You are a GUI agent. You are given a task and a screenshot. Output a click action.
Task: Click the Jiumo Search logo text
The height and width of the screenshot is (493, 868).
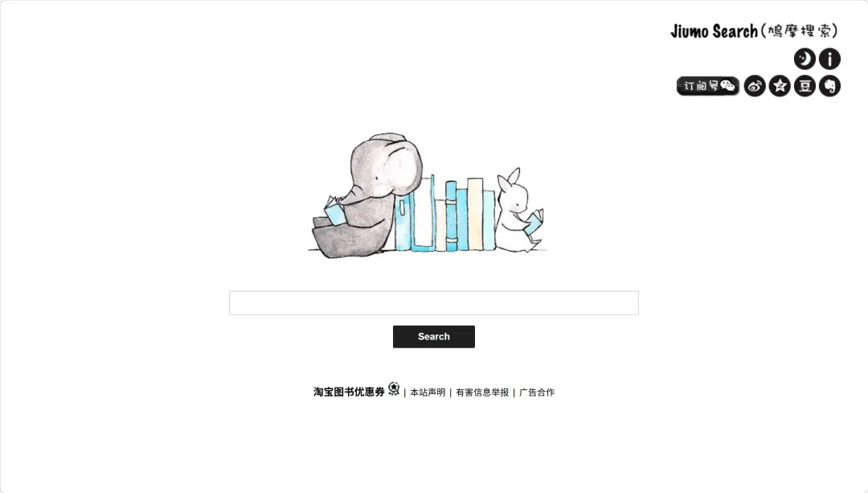point(714,31)
